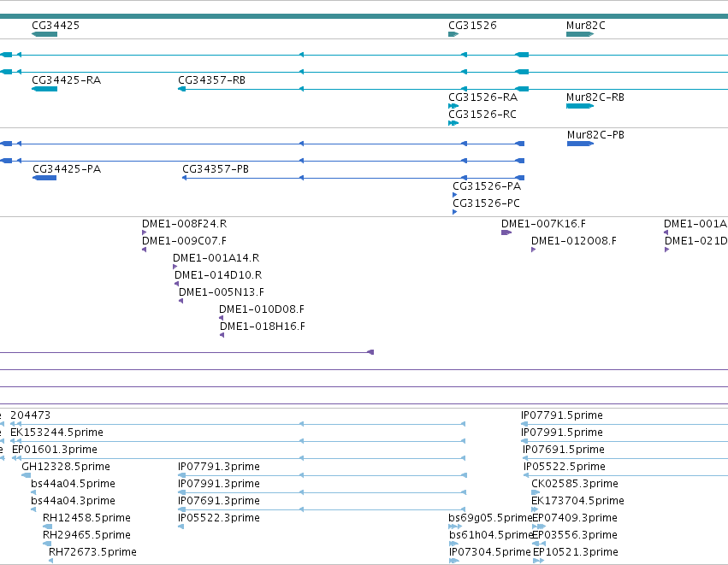Click the DME1-007K16.F purple glyph
Viewport: 728px width, 565px height.
506,232
